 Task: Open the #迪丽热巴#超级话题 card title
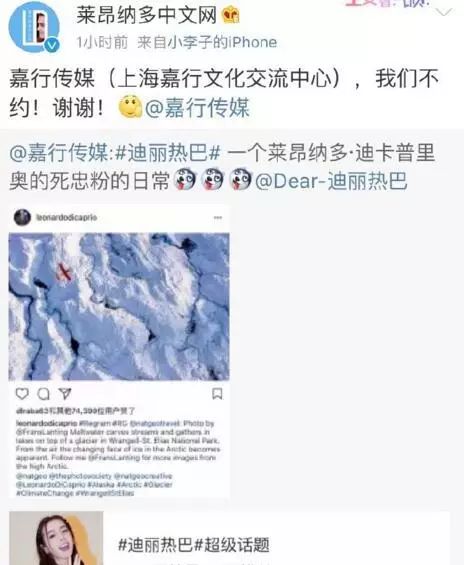194,544
